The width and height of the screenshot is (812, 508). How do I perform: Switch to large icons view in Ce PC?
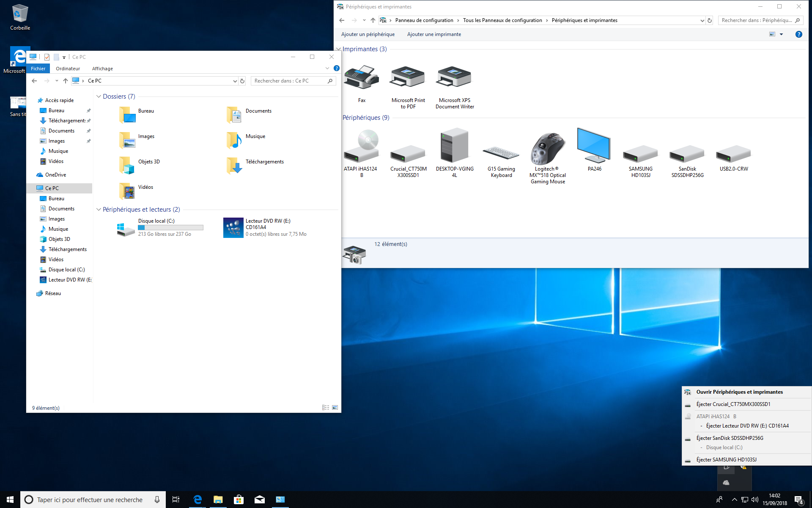(x=335, y=408)
